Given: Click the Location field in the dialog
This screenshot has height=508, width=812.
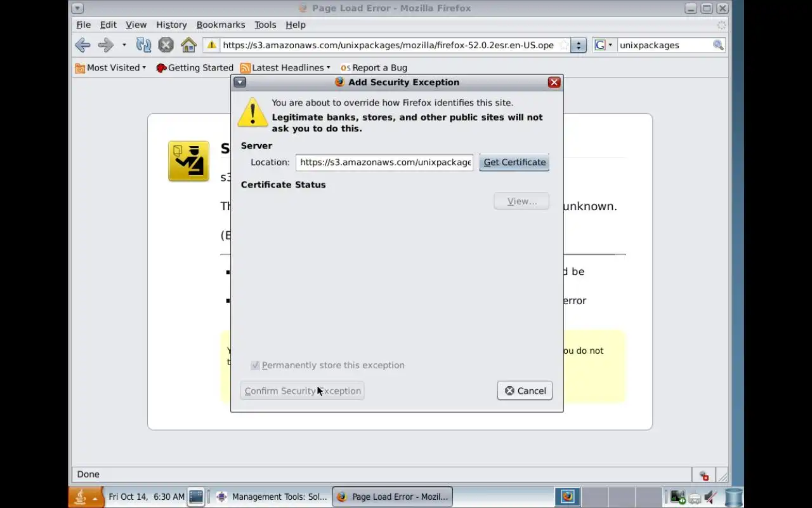Looking at the screenshot, I should (384, 162).
